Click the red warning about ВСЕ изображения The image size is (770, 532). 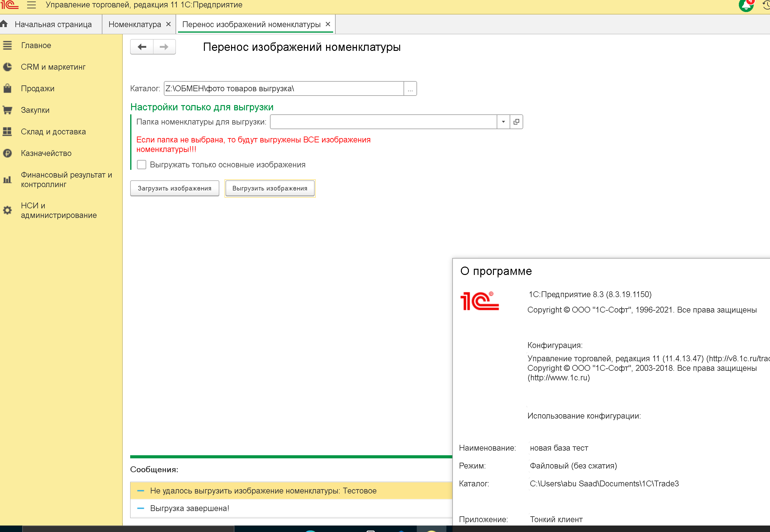point(254,144)
